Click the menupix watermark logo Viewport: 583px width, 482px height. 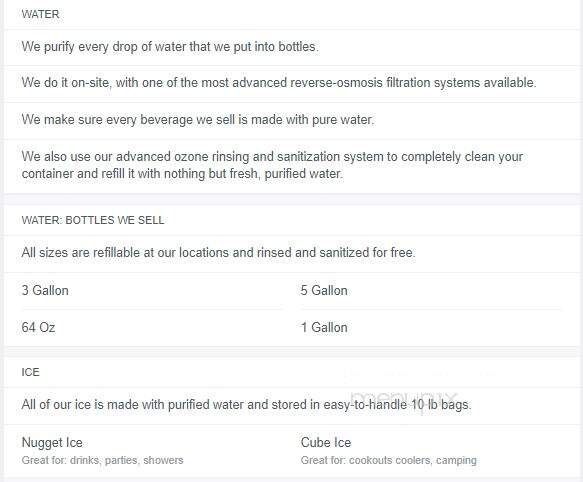click(x=403, y=399)
